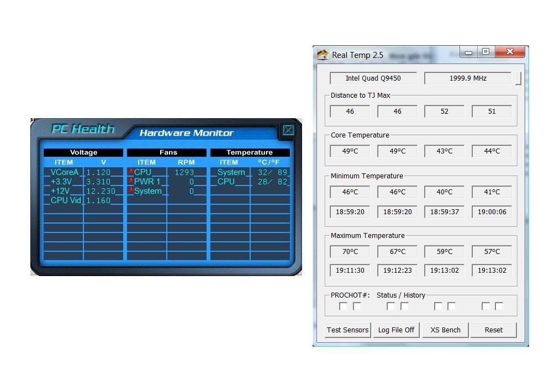Enable the second PROCHOT# checkbox from left

pyautogui.click(x=357, y=306)
